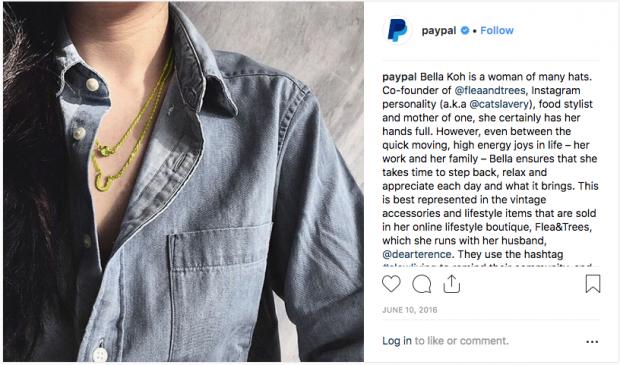The height and width of the screenshot is (365, 620).
Task: Open comments via speech bubble icon
Action: tap(422, 284)
